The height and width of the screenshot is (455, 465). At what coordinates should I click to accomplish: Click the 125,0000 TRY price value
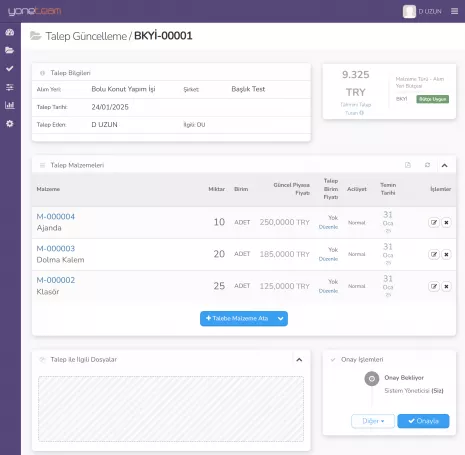coord(285,286)
